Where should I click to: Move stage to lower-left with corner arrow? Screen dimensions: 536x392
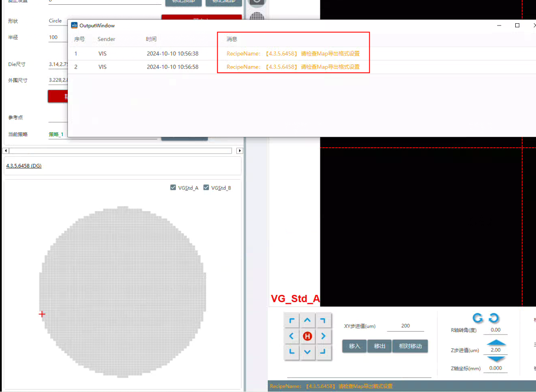point(292,352)
